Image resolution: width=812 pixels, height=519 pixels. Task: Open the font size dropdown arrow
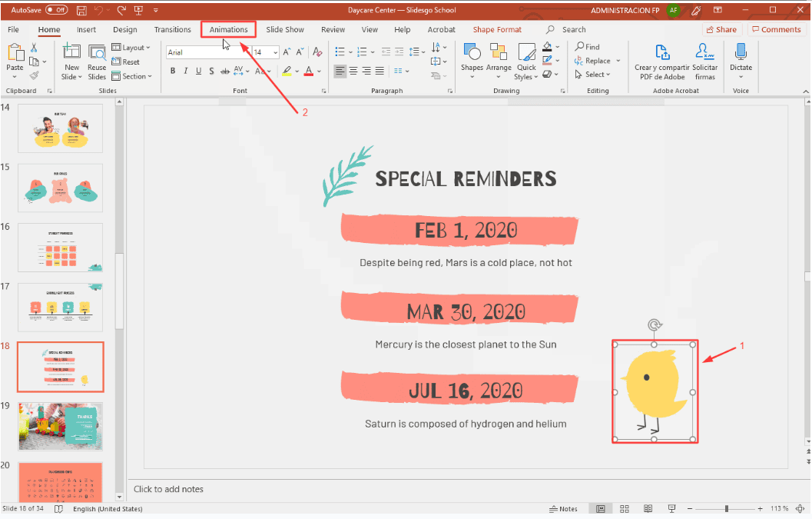(x=276, y=52)
